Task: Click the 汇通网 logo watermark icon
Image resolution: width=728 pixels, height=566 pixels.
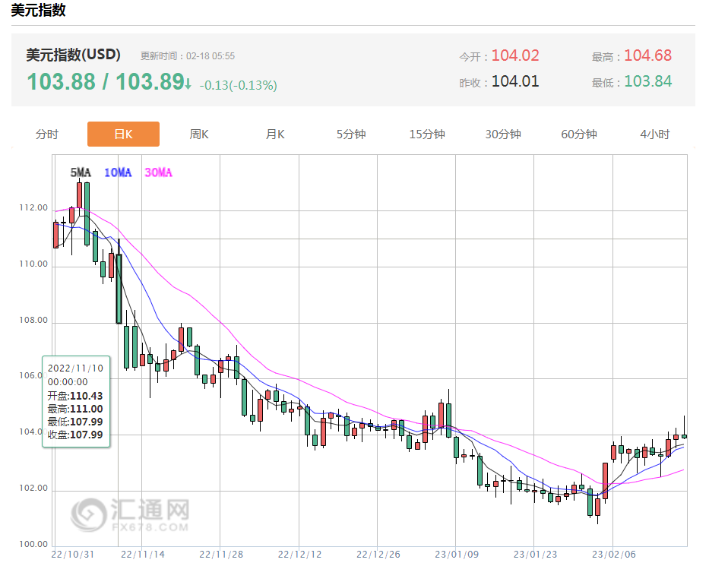Action: click(90, 514)
